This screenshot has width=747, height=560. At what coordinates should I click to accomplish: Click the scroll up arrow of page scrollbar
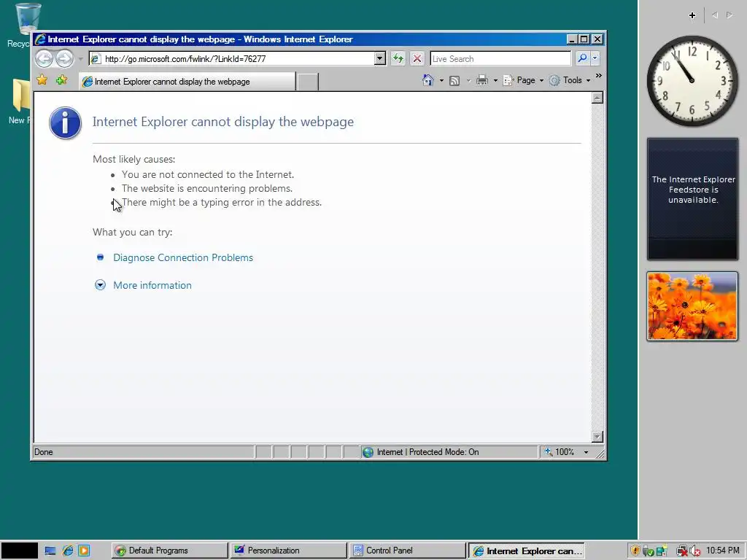pos(597,98)
